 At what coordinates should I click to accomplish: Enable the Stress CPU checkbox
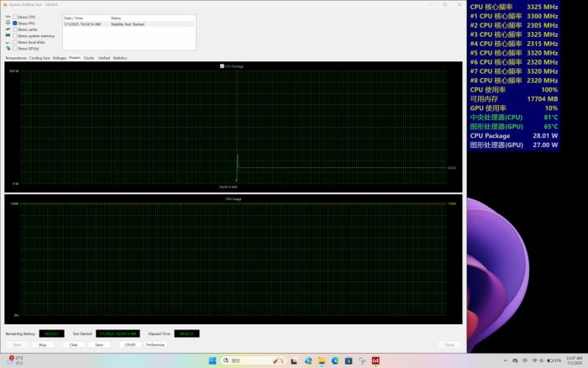[x=15, y=17]
